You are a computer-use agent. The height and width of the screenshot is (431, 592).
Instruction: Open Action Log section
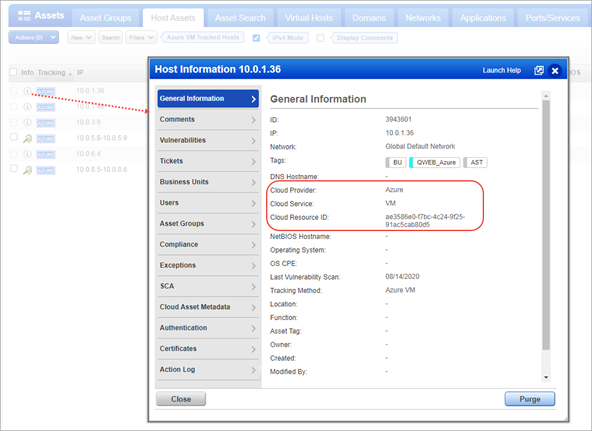click(x=208, y=369)
